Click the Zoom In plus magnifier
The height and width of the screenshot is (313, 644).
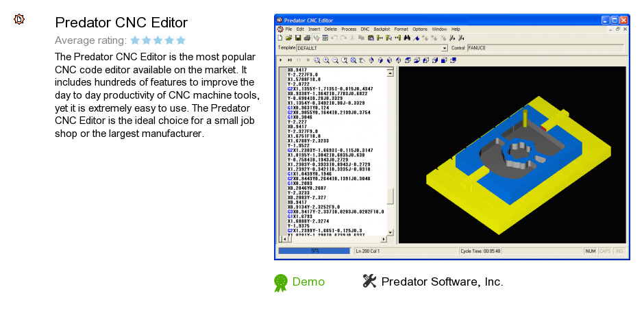tap(326, 60)
